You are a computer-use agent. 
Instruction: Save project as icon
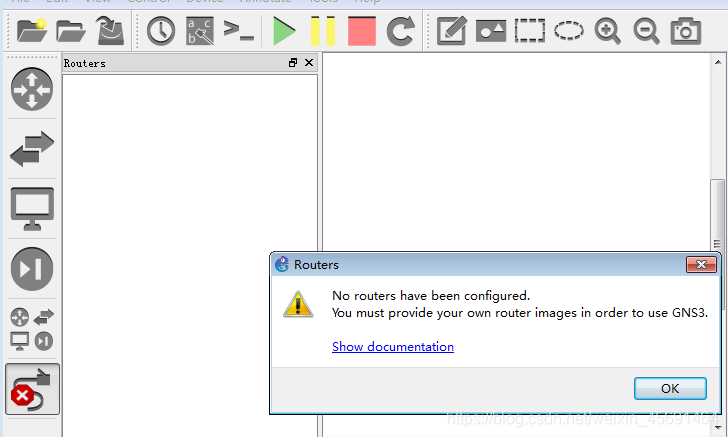pyautogui.click(x=110, y=31)
